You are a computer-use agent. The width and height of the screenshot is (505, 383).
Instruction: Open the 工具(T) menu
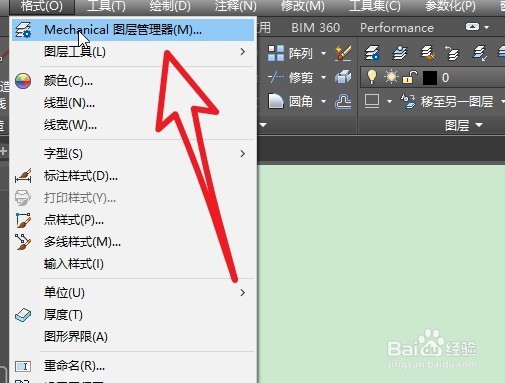[x=106, y=6]
